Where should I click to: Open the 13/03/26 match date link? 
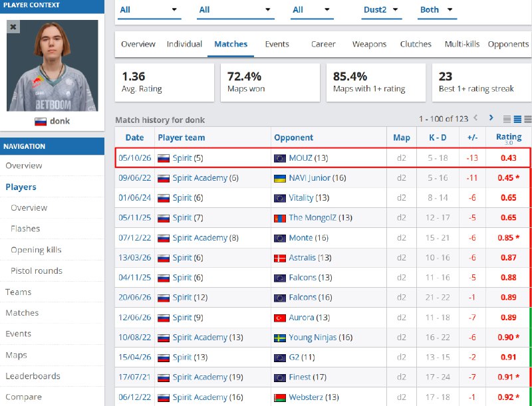pyautogui.click(x=135, y=258)
